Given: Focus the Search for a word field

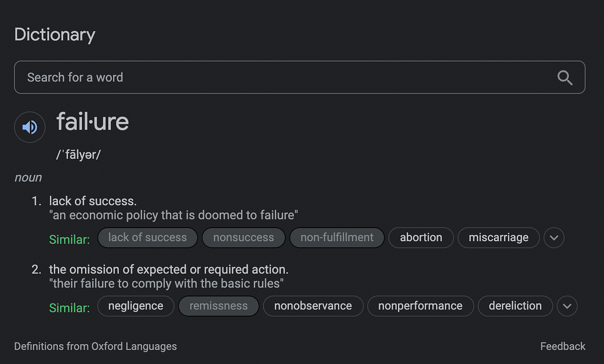Looking at the screenshot, I should pyautogui.click(x=299, y=78).
